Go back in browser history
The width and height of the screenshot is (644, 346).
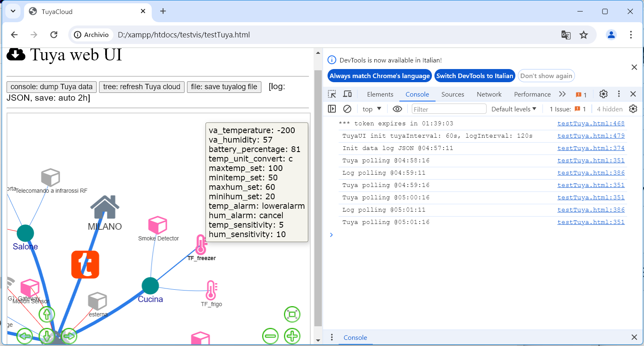point(14,35)
